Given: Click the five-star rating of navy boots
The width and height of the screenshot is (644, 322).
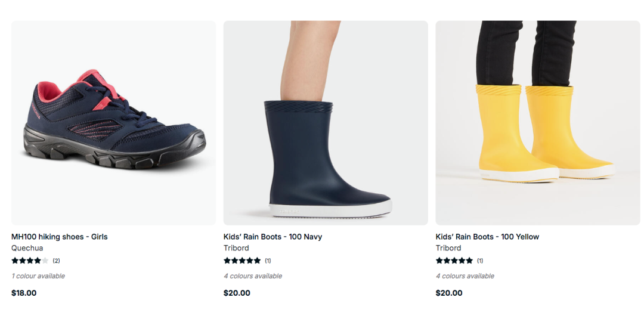Looking at the screenshot, I should (242, 261).
